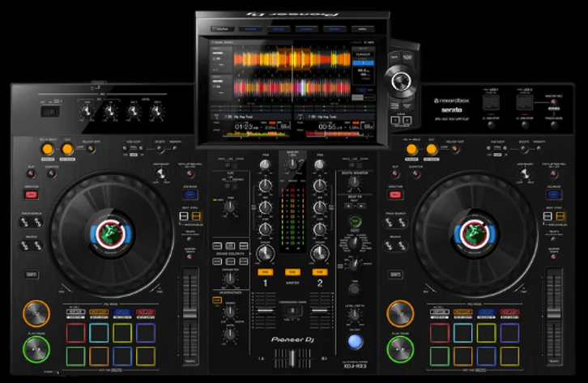Trigger the red top-left pad on right deck

pyautogui.click(x=440, y=333)
